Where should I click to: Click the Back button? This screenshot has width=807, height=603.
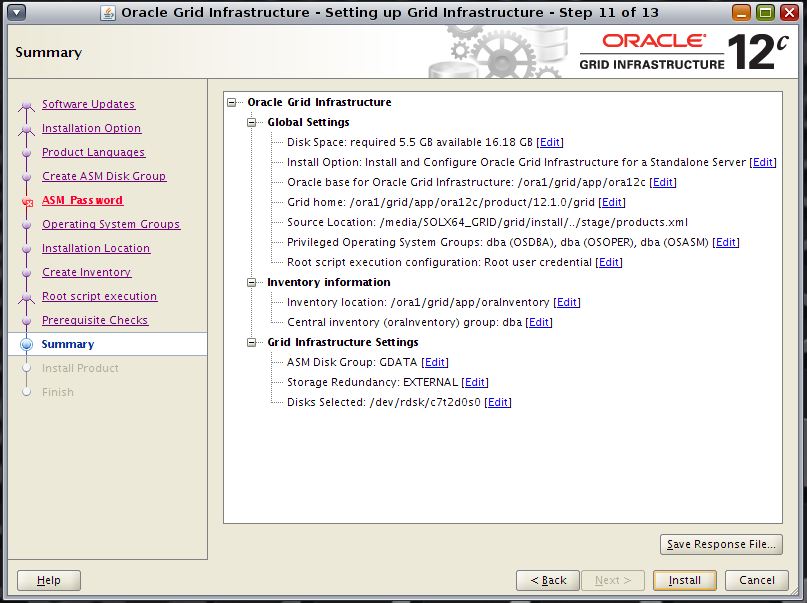coord(548,580)
